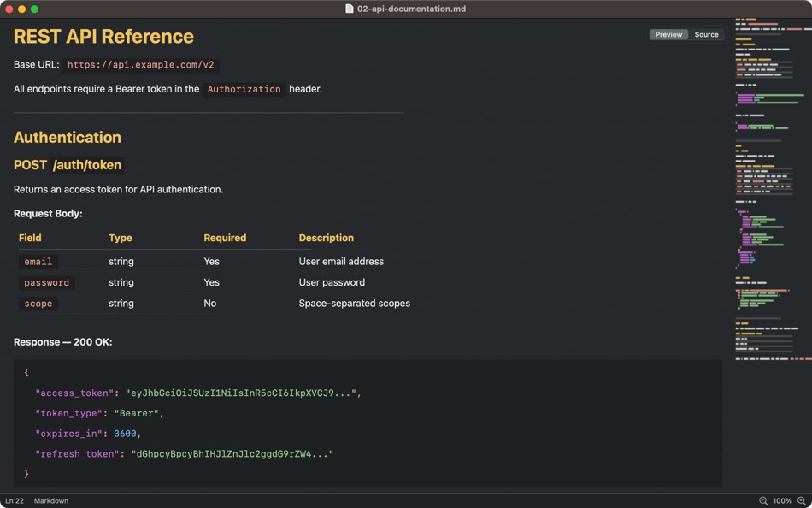The width and height of the screenshot is (812, 508).
Task: Close the window with the red button
Action: [9, 9]
